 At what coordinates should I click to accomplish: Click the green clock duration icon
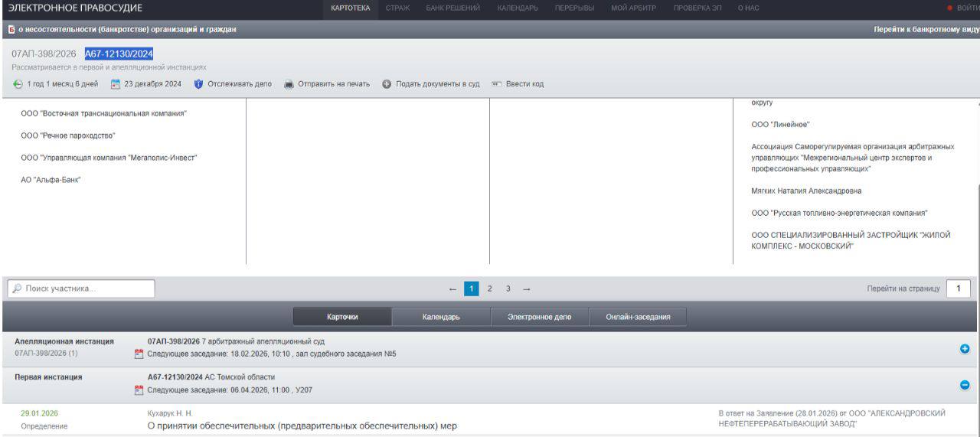(x=18, y=84)
